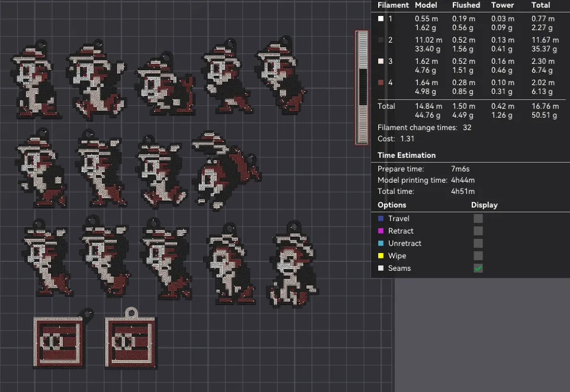Click the cyan Unretract legend swatch

click(x=381, y=243)
